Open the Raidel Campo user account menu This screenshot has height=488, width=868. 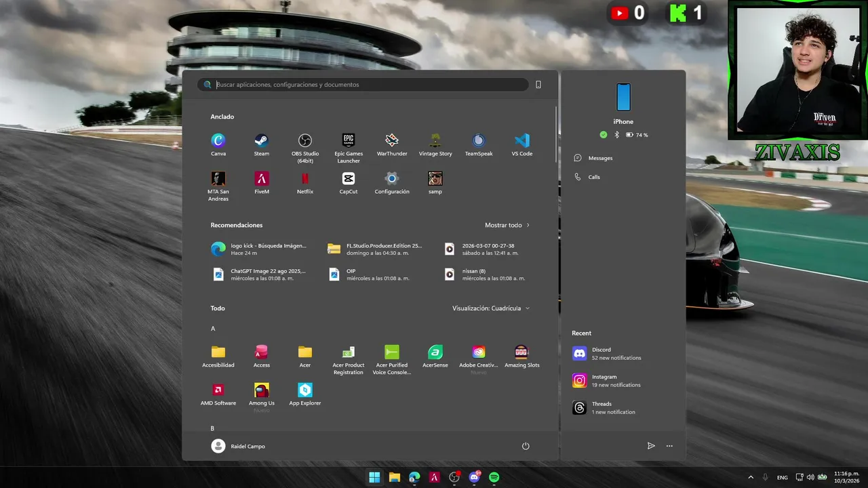tap(238, 446)
